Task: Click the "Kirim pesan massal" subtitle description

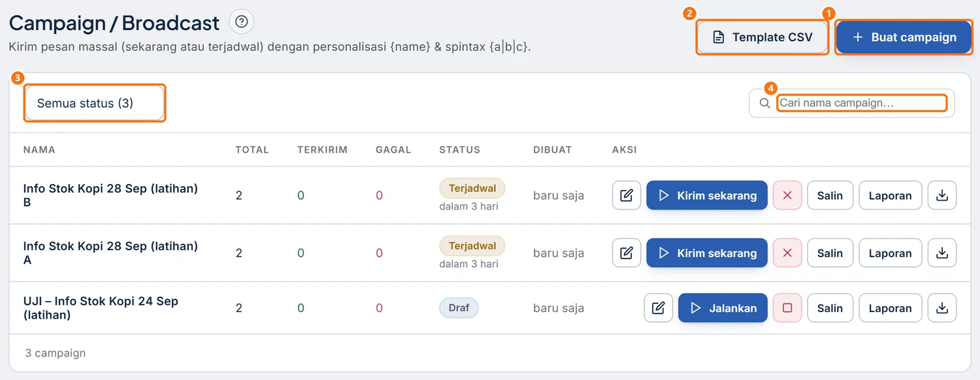Action: (270, 47)
